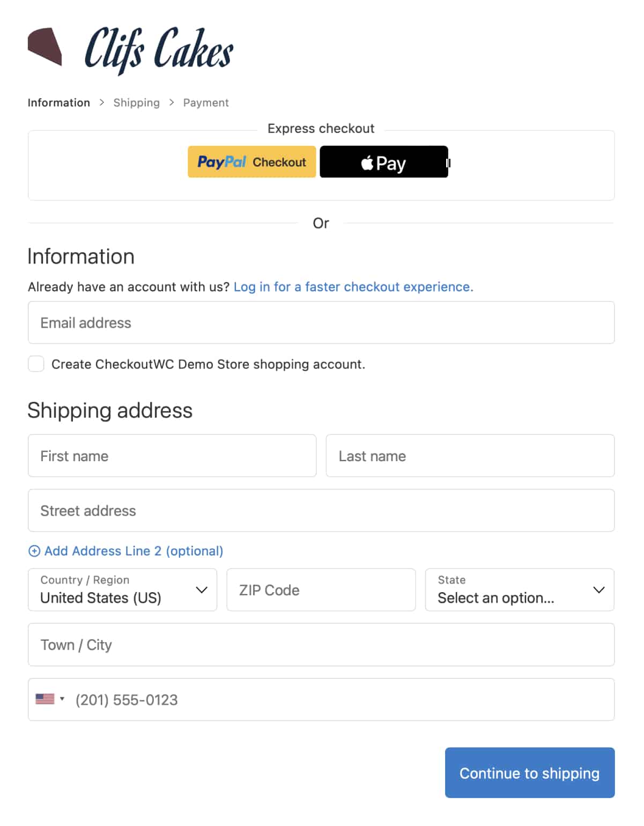Image resolution: width=644 pixels, height=826 pixels.
Task: Click the Add Address Line 2 link
Action: pos(134,551)
